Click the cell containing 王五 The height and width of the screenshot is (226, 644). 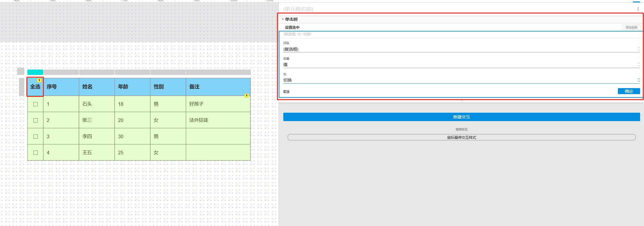coord(97,153)
